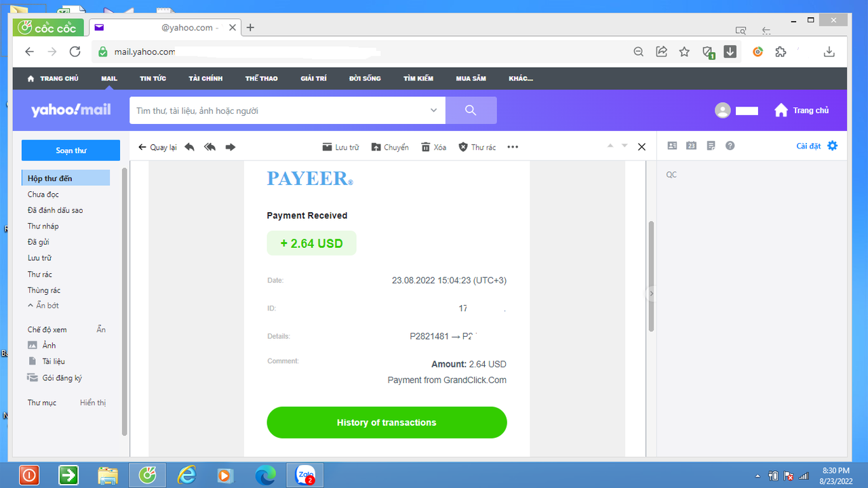Open Cài đặt settings
This screenshot has width=868, height=488.
point(817,146)
